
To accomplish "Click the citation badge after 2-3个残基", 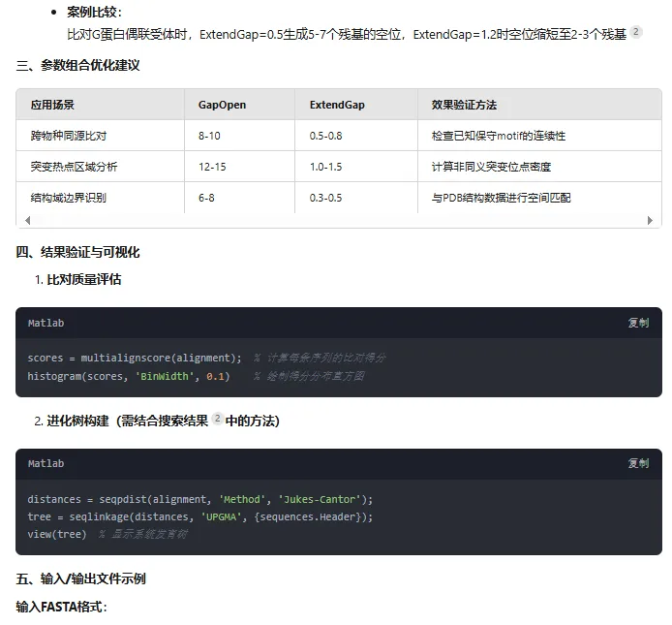I will click(x=636, y=32).
